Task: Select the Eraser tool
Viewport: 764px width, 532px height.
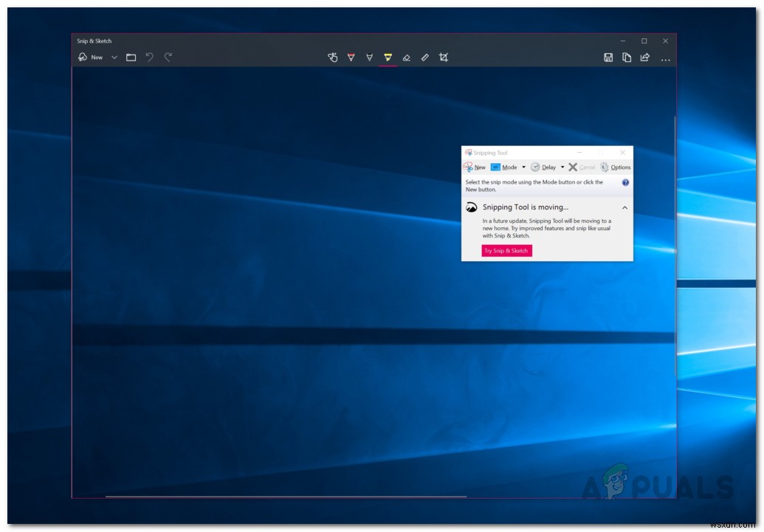Action: [x=406, y=57]
